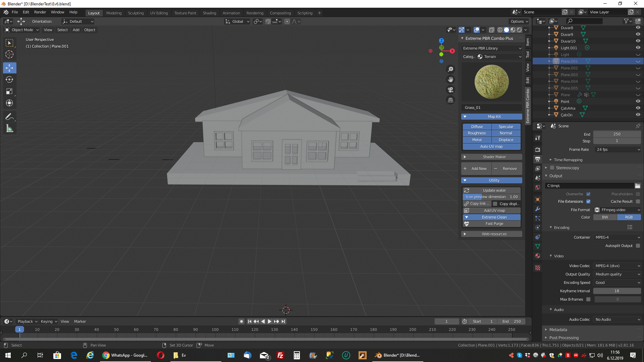Open the World properties tab icon
The width and height of the screenshot is (644, 362).
[x=538, y=187]
